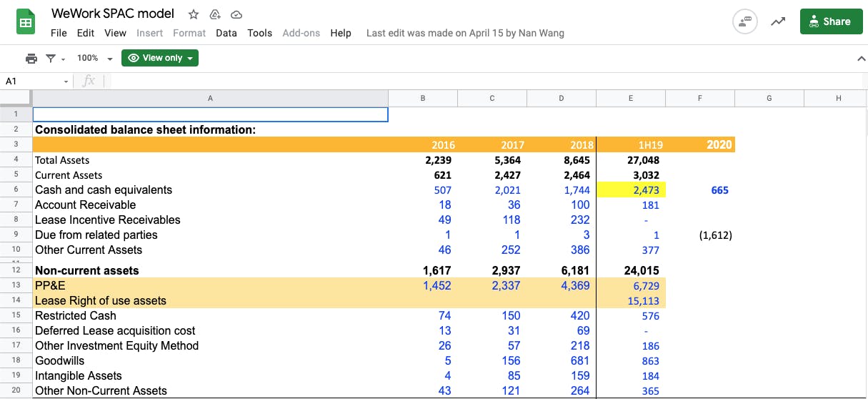Image resolution: width=868 pixels, height=399 pixels.
Task: Click the print icon
Action: (x=31, y=58)
